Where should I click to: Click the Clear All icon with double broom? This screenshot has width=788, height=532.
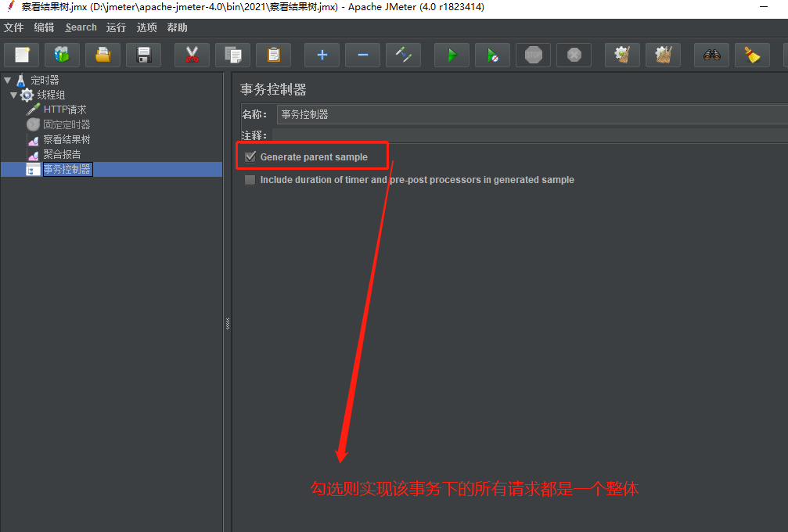(x=663, y=55)
